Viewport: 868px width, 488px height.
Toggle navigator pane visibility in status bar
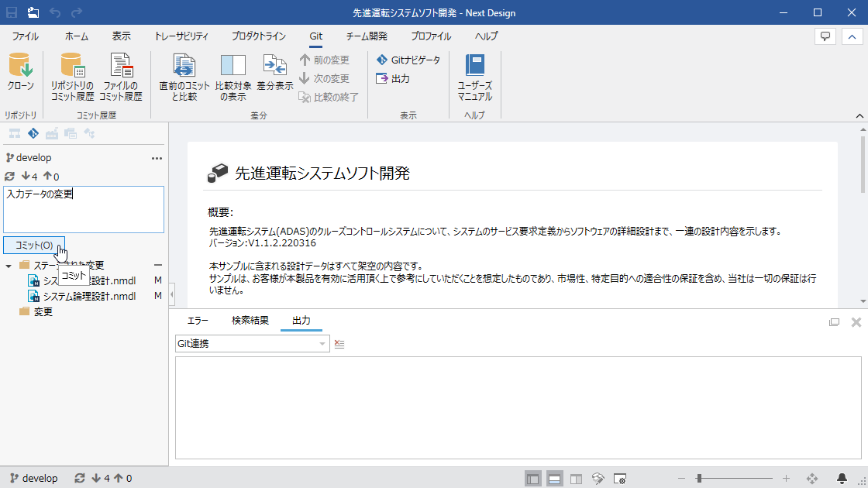click(x=533, y=479)
